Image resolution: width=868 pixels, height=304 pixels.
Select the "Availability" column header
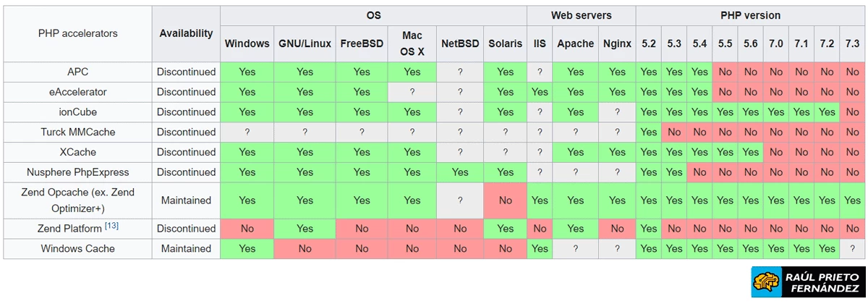coord(186,33)
